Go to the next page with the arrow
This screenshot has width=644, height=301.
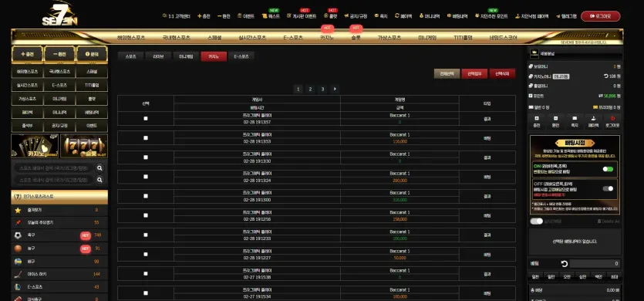(335, 90)
